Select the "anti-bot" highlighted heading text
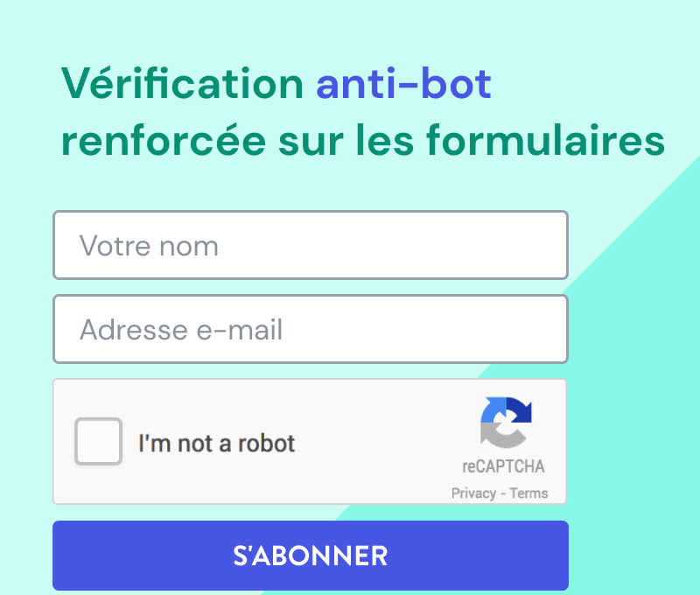 tap(402, 83)
